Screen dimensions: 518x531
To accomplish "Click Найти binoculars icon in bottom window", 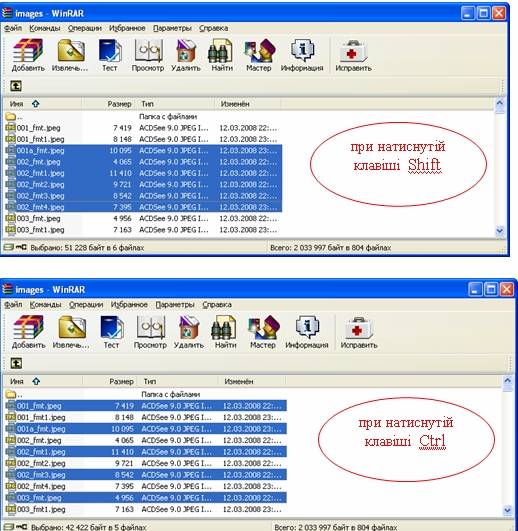I will click(x=224, y=327).
